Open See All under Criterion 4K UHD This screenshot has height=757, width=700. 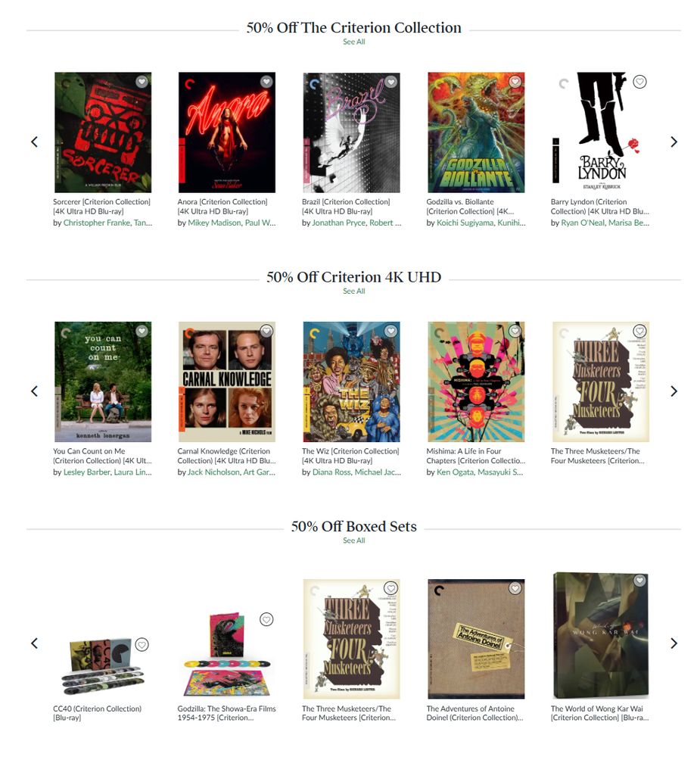[354, 291]
